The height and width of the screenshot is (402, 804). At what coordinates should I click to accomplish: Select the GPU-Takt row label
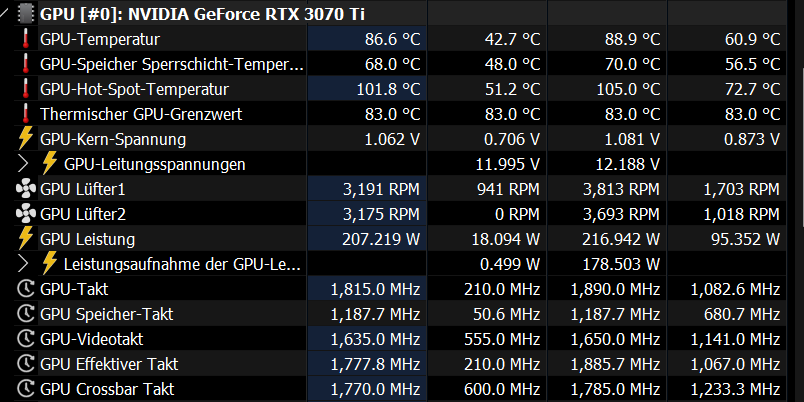point(74,290)
